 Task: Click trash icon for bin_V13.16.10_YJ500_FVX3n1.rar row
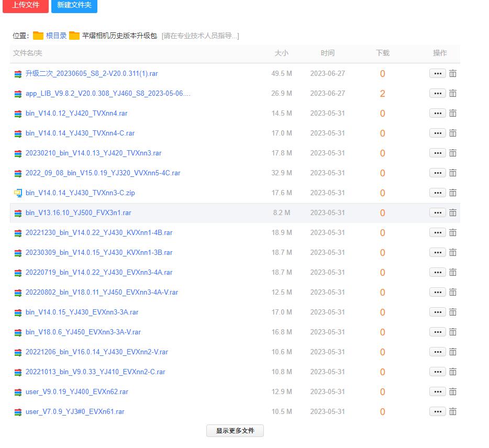(453, 213)
